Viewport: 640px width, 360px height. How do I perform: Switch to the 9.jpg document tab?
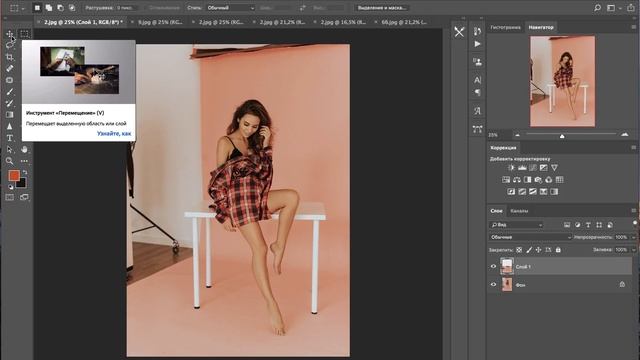pyautogui.click(x=160, y=22)
